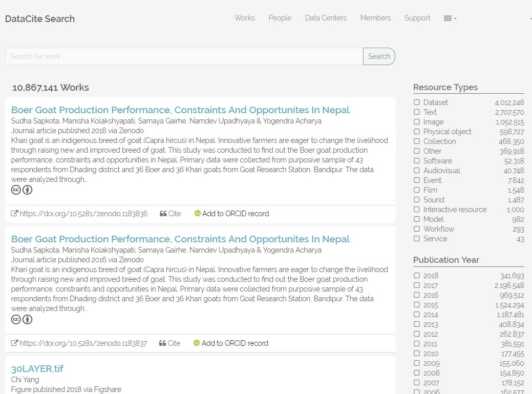Add zenodo.1183837 work to ORCID record
The width and height of the screenshot is (532, 394).
tap(235, 343)
